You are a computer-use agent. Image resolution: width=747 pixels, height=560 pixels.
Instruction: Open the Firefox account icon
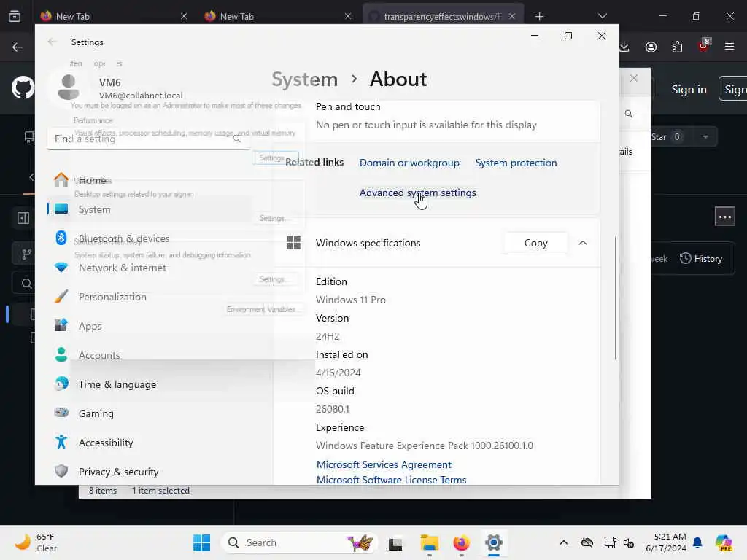coord(651,47)
